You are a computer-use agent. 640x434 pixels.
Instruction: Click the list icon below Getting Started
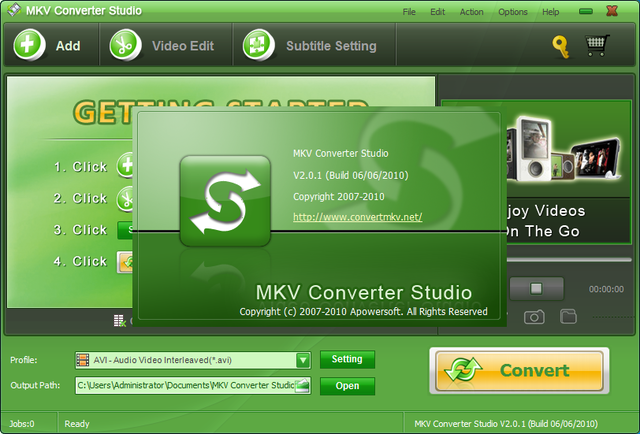[x=119, y=321]
